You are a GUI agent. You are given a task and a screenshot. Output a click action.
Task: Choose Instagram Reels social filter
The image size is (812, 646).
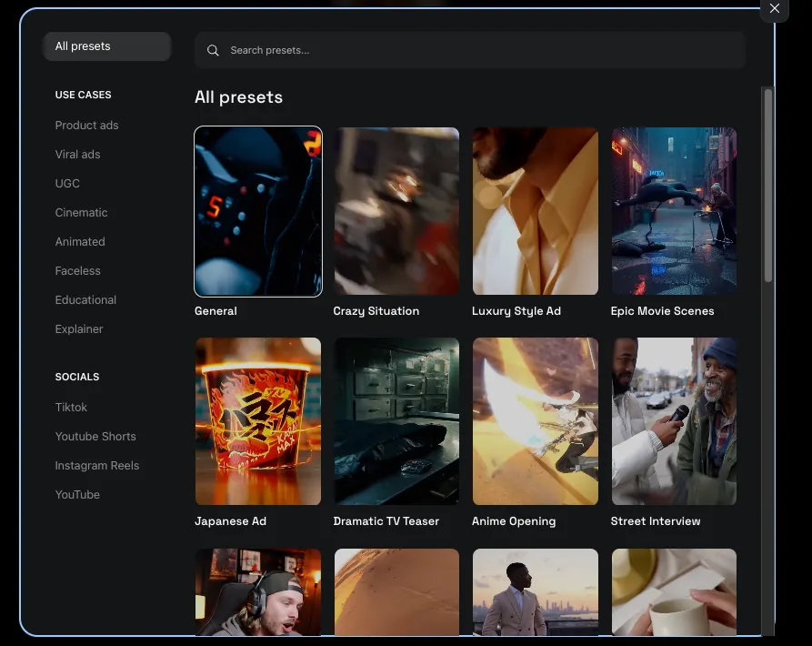pos(97,466)
